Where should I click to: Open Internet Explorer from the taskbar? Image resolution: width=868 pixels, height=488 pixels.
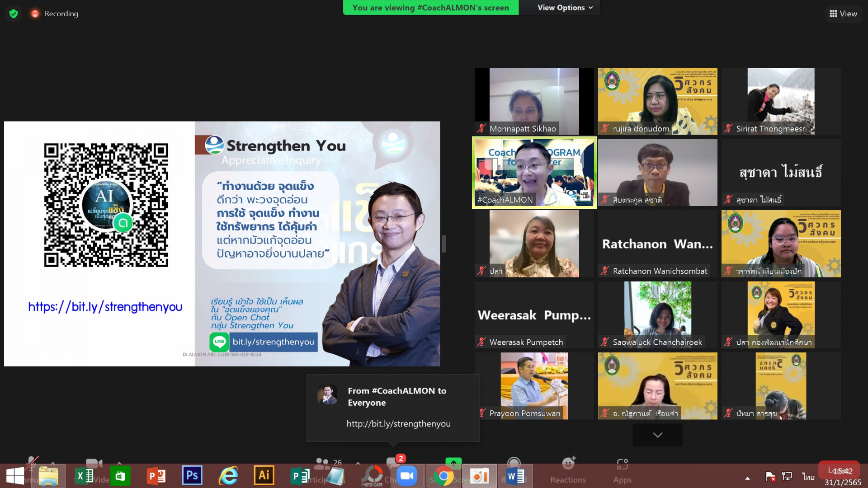coord(228,476)
